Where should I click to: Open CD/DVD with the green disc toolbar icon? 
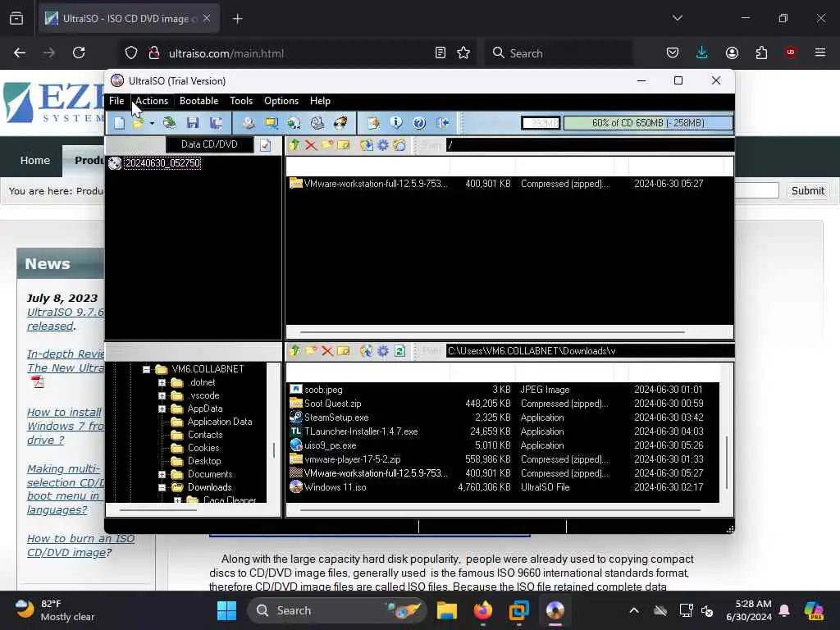coord(169,123)
